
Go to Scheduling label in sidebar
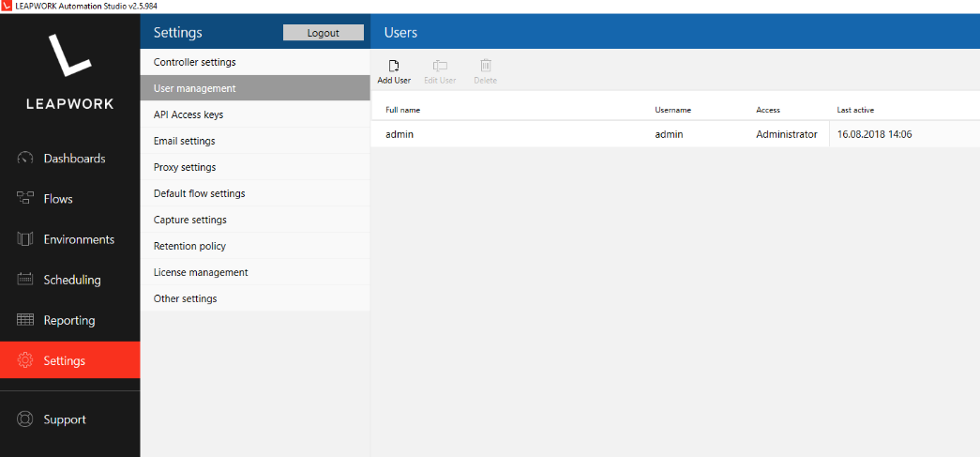72,280
